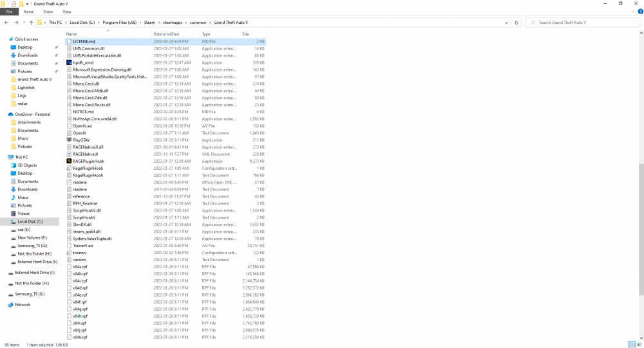Expand chevron after common in breadcrumb
Viewport: 644px width, 348px height.
click(x=210, y=23)
